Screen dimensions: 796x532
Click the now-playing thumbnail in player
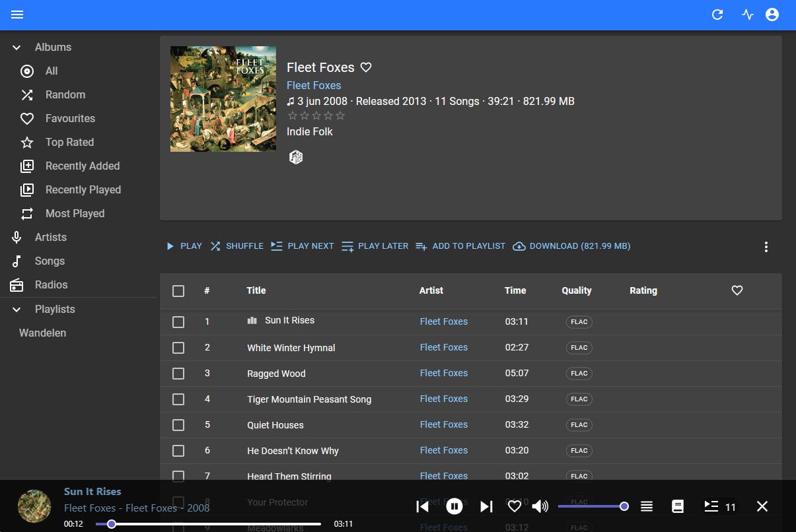coord(34,506)
